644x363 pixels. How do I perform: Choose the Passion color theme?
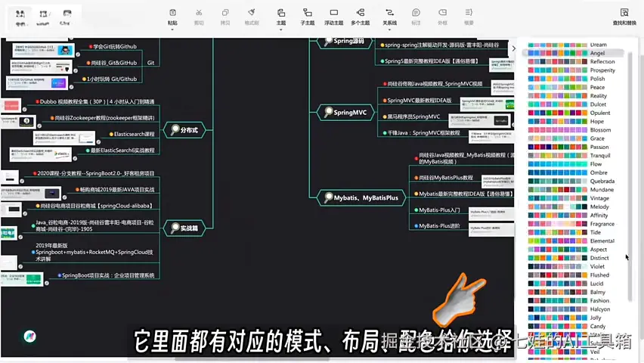coord(568,147)
